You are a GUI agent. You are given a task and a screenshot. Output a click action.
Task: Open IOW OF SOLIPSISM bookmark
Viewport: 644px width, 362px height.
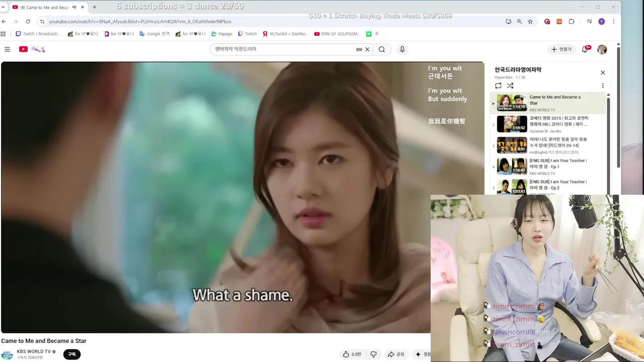(x=337, y=34)
